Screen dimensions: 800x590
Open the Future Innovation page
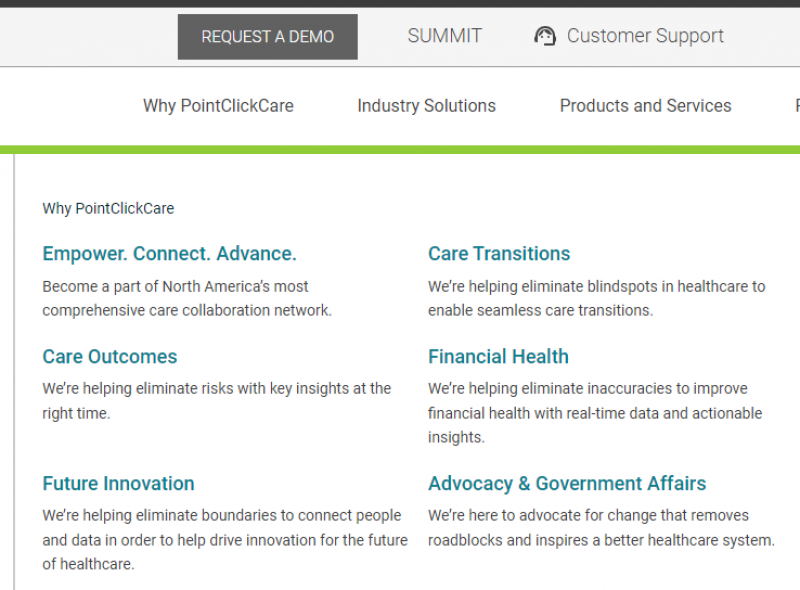point(118,483)
